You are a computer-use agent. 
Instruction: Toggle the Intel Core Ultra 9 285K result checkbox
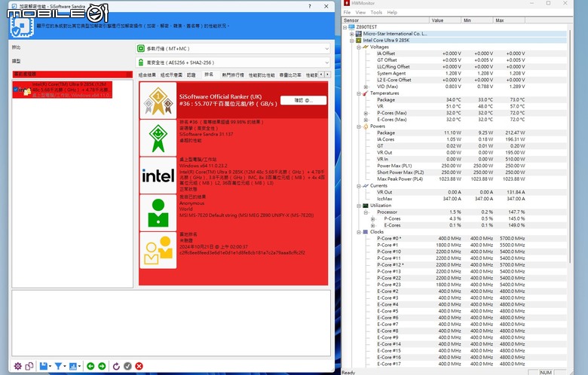16,90
